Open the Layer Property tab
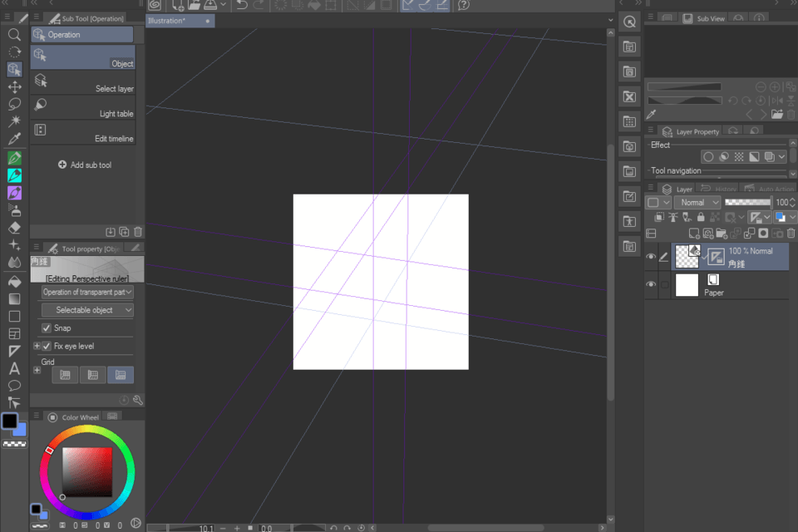The height and width of the screenshot is (532, 798). pos(691,132)
